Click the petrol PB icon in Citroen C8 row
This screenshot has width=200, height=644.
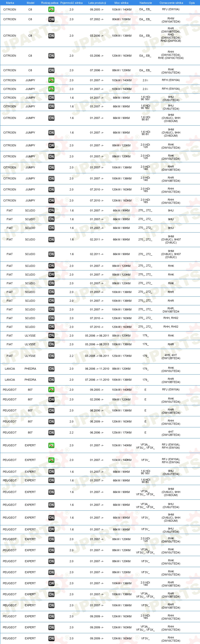[x=51, y=9]
